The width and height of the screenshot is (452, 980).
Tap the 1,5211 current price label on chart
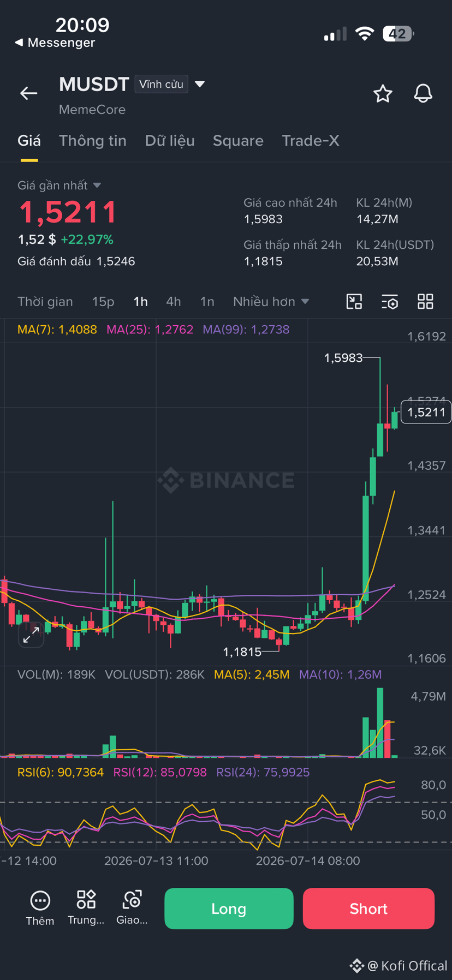tap(426, 412)
